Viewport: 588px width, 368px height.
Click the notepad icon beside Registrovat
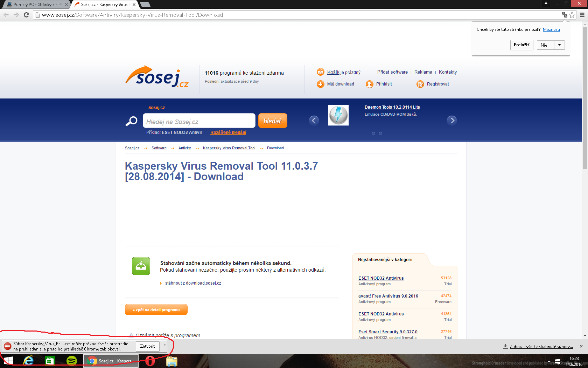pos(420,84)
